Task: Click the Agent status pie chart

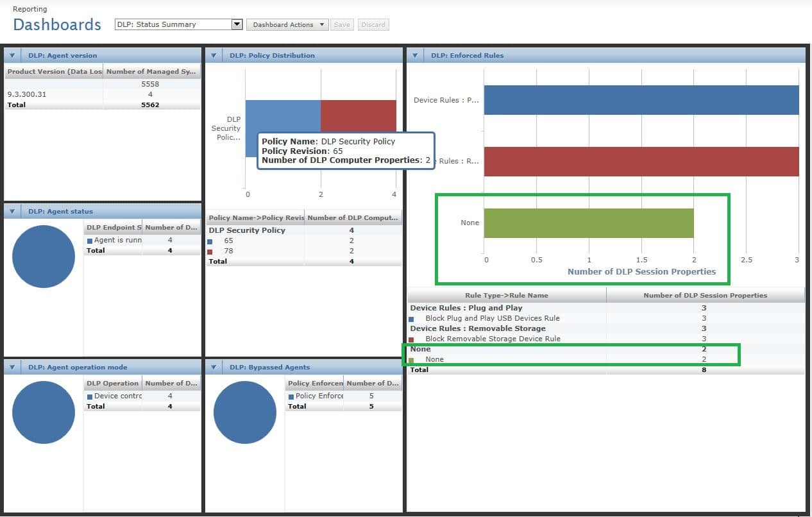Action: tap(44, 257)
